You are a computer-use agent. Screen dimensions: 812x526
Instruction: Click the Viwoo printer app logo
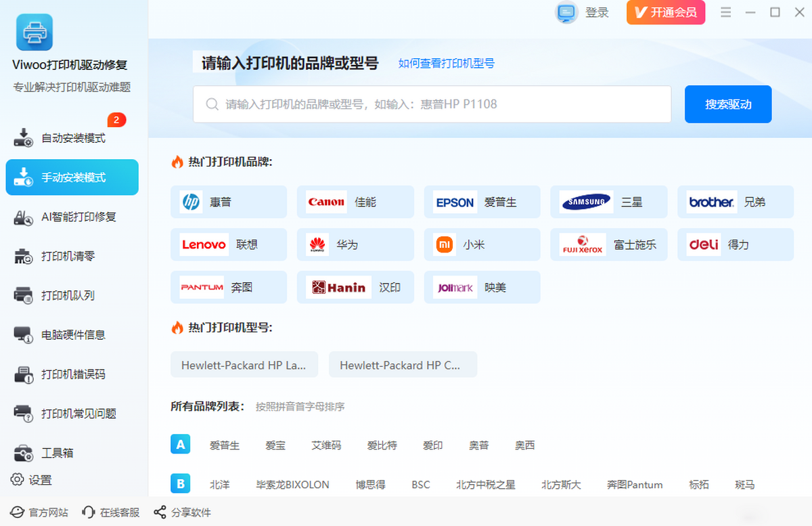pyautogui.click(x=35, y=32)
